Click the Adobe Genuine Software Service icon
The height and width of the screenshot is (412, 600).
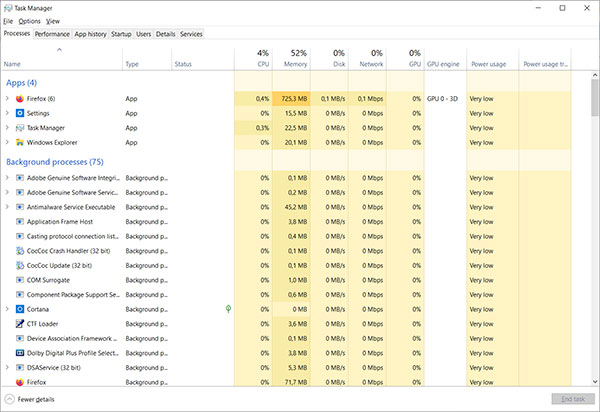pyautogui.click(x=20, y=192)
